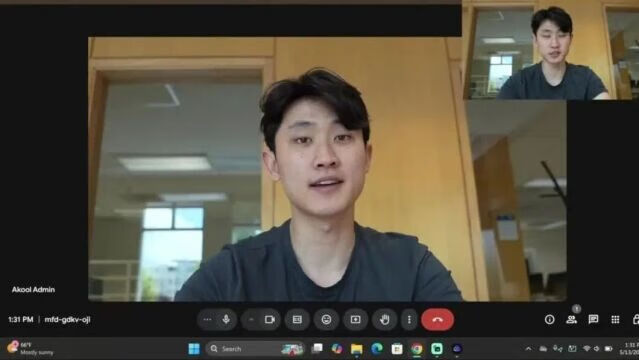Turn off the camera video

click(x=270, y=320)
